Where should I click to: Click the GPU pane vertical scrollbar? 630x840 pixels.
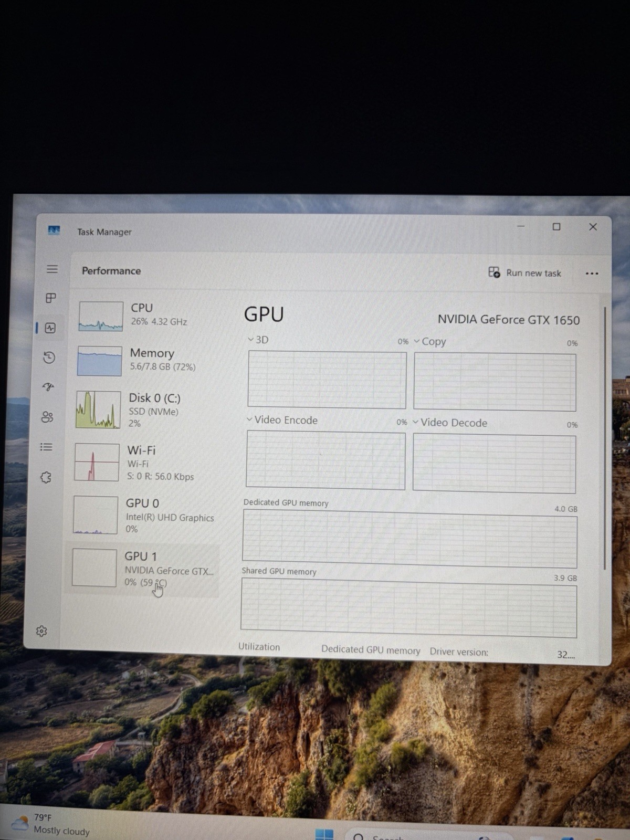[605, 438]
